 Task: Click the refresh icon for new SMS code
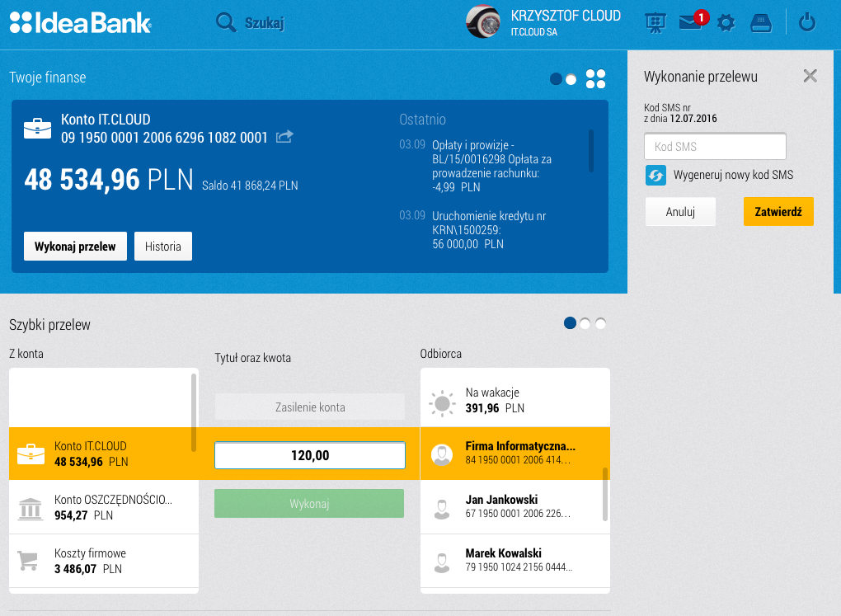coord(655,176)
